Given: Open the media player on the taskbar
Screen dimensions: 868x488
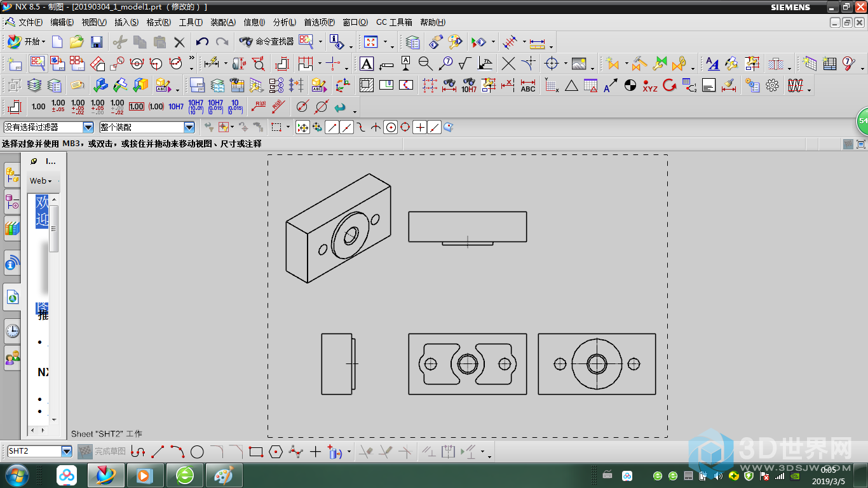Looking at the screenshot, I should (x=146, y=475).
